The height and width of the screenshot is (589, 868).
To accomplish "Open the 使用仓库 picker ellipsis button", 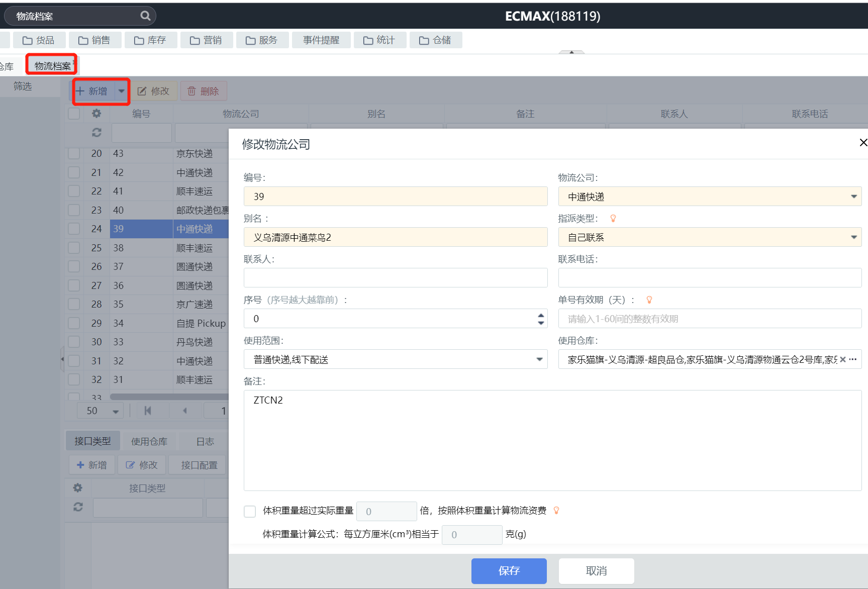I will pyautogui.click(x=853, y=359).
